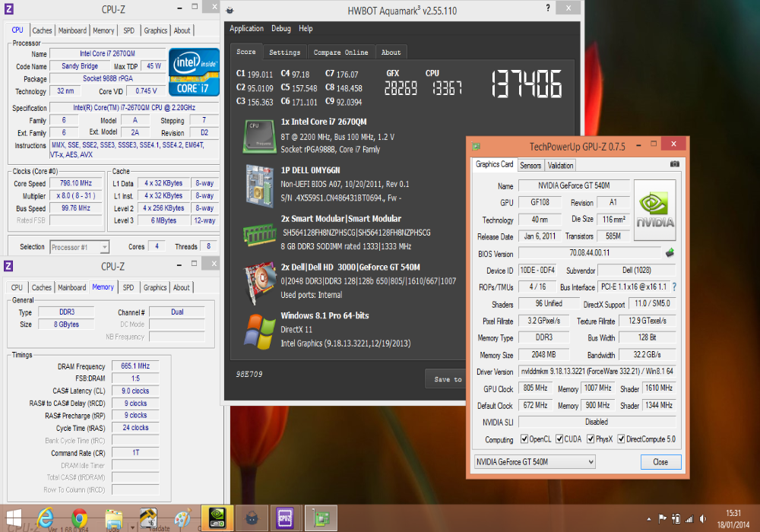
Task: Open the Application menu in Aquamark
Action: coord(247,29)
